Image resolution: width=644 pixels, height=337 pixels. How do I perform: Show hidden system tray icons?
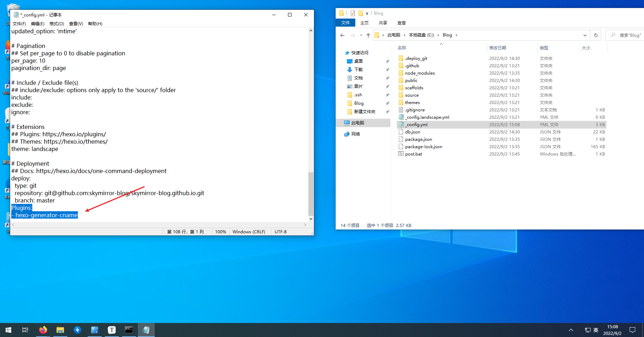click(571, 330)
